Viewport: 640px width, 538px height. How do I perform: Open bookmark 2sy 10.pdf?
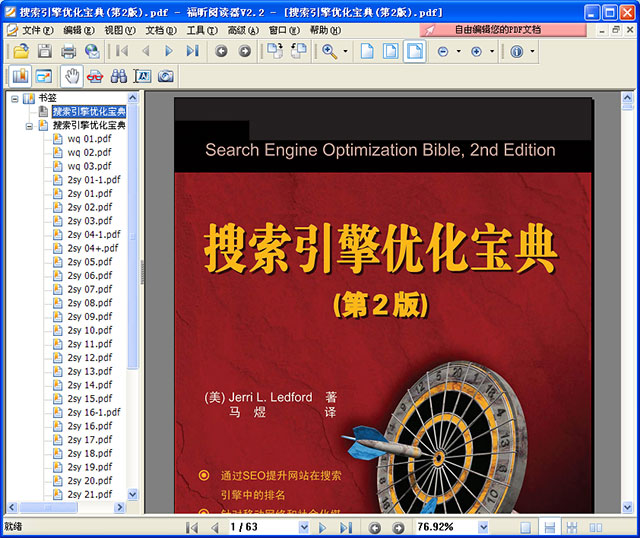(89, 330)
